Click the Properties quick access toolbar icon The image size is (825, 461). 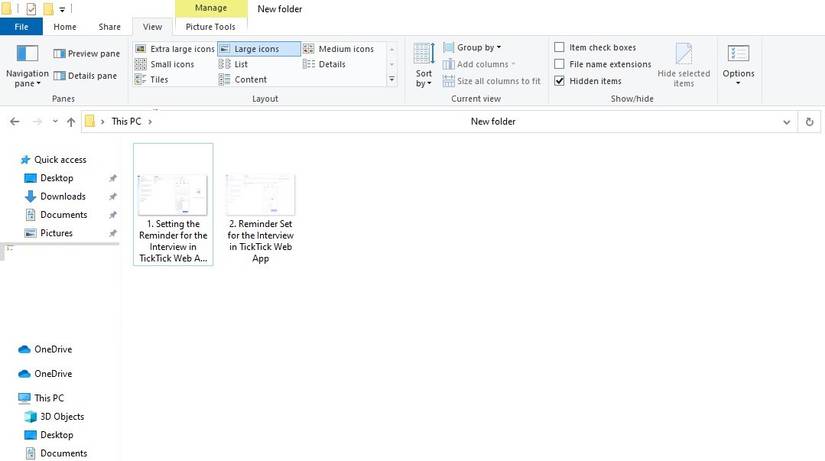tap(31, 8)
